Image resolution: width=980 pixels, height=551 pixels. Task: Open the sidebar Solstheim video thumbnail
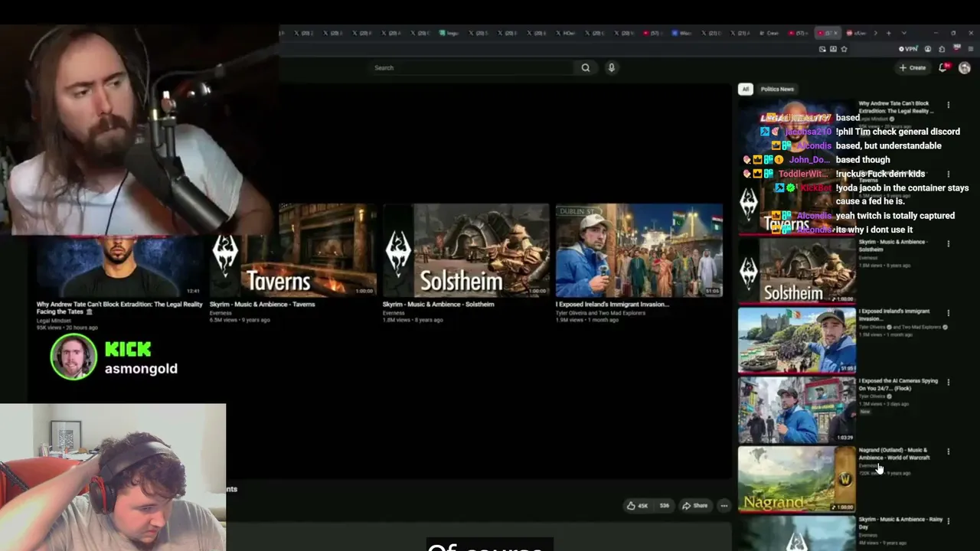(797, 270)
